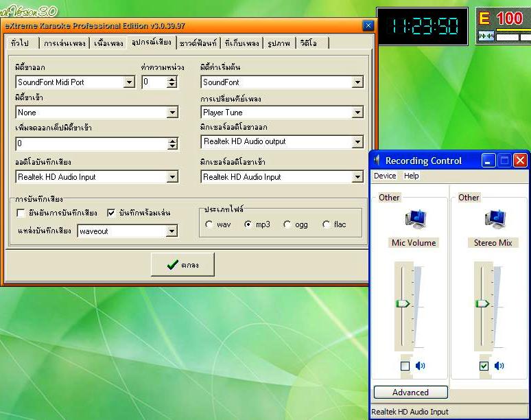
Task: Tick the ยืนยันการบันทึกเสียง checkbox
Action: pos(21,213)
